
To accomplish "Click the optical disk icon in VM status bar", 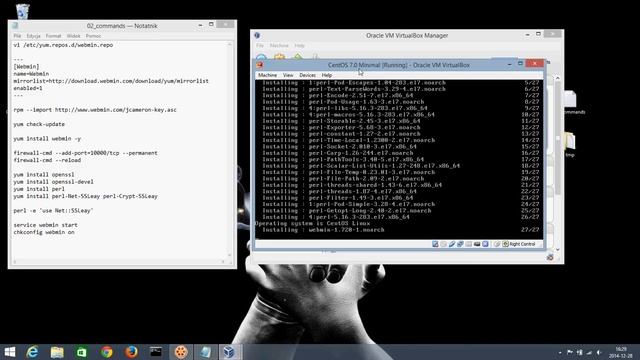I will pos(443,244).
